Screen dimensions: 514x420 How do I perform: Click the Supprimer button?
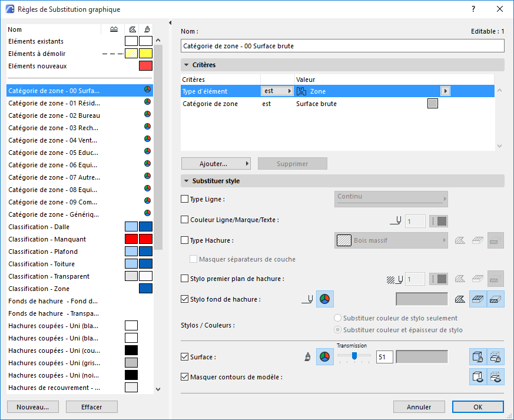click(293, 164)
